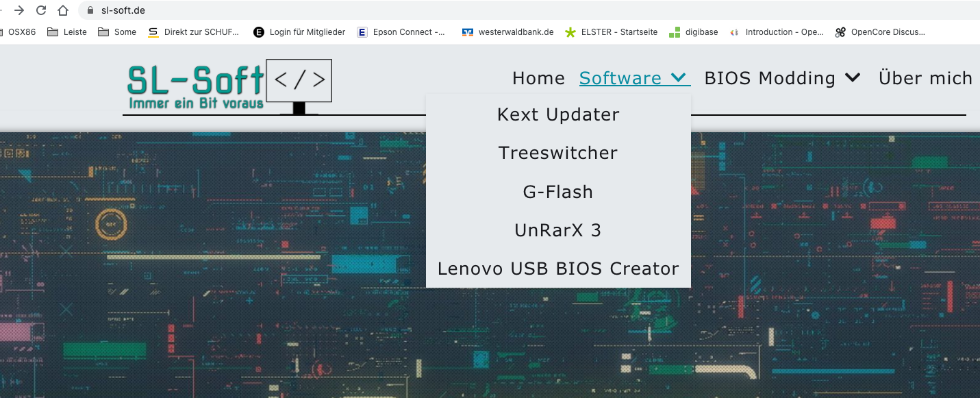Go to the browser home page icon
Image resolution: width=980 pixels, height=398 pixels.
tap(63, 10)
